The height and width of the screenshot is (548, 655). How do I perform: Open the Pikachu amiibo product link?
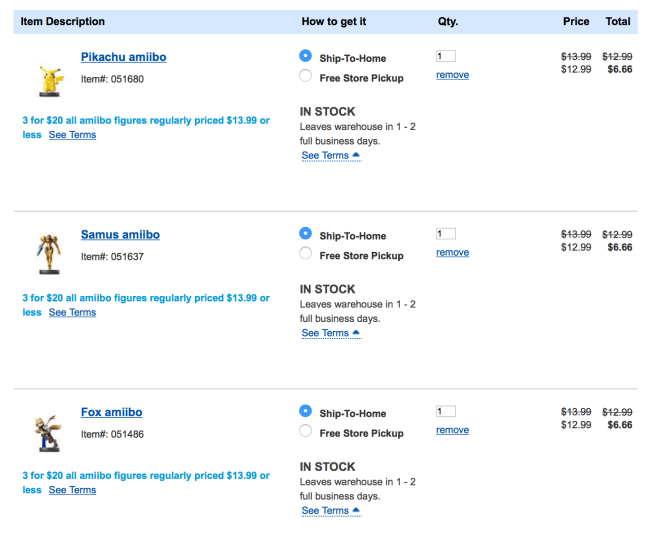pos(123,57)
